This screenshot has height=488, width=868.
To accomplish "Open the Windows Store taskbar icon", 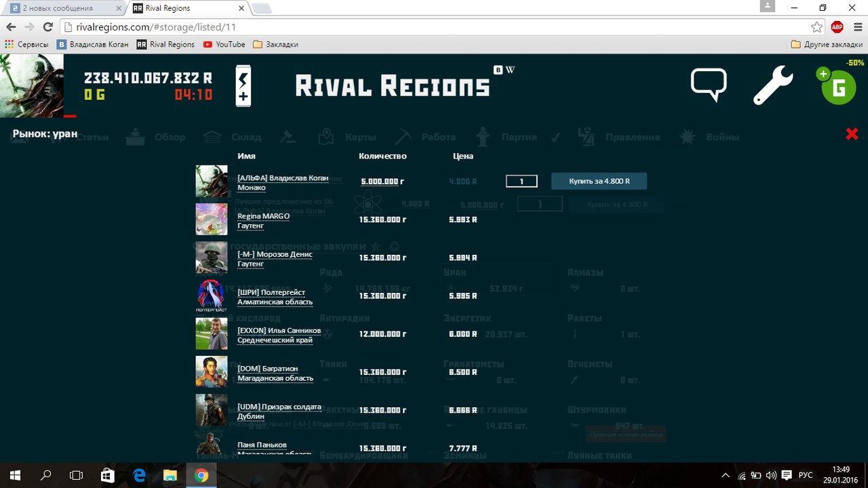I will click(x=108, y=475).
